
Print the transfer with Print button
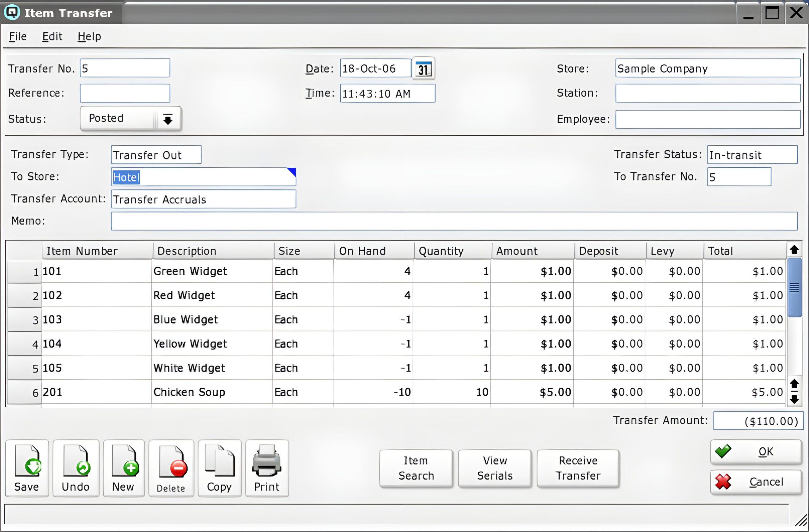(x=267, y=468)
